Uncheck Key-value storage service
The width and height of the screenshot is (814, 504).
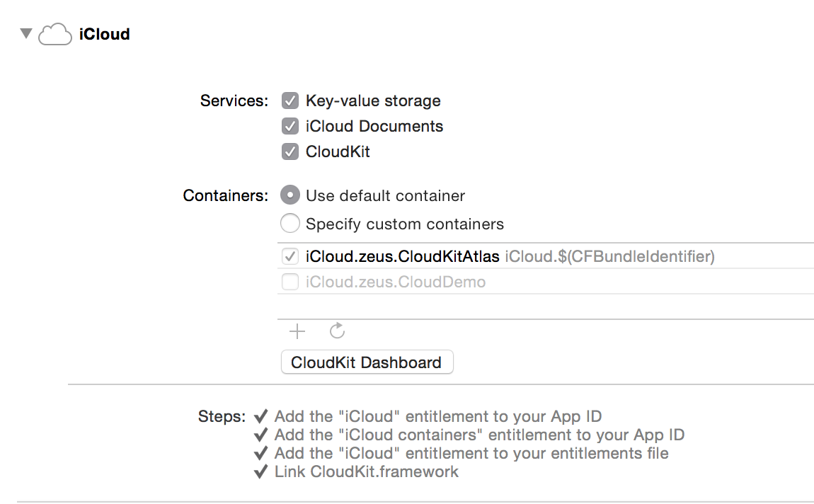pos(290,101)
